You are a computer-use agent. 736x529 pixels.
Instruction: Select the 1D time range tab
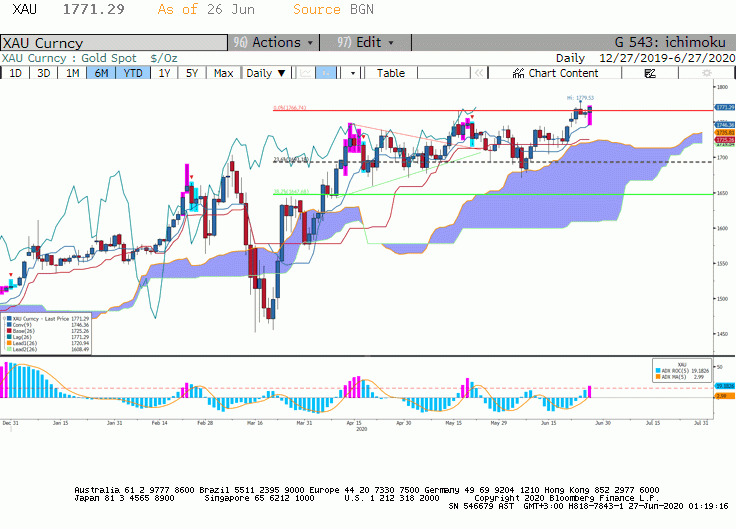[15, 73]
